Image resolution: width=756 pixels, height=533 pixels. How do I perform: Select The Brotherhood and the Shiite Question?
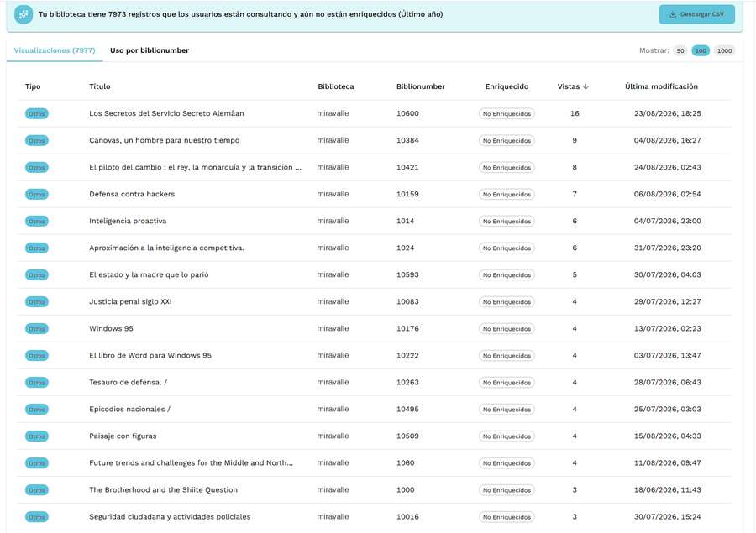click(x=163, y=490)
